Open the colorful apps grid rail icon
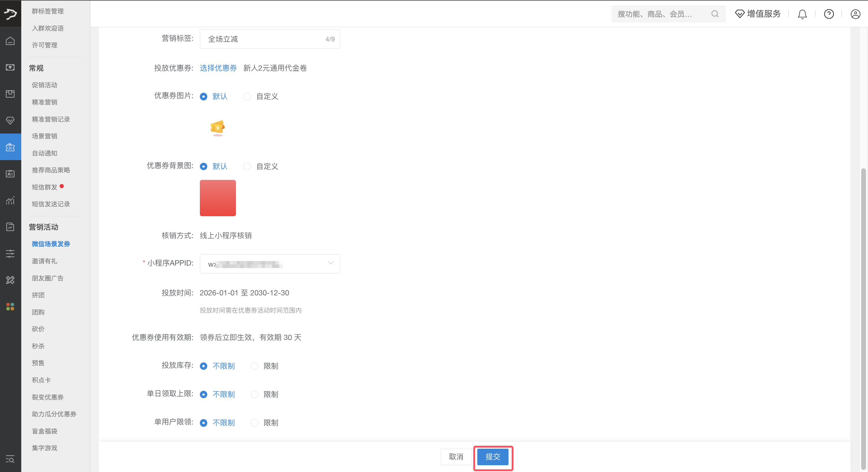This screenshot has height=472, width=868. click(x=10, y=307)
